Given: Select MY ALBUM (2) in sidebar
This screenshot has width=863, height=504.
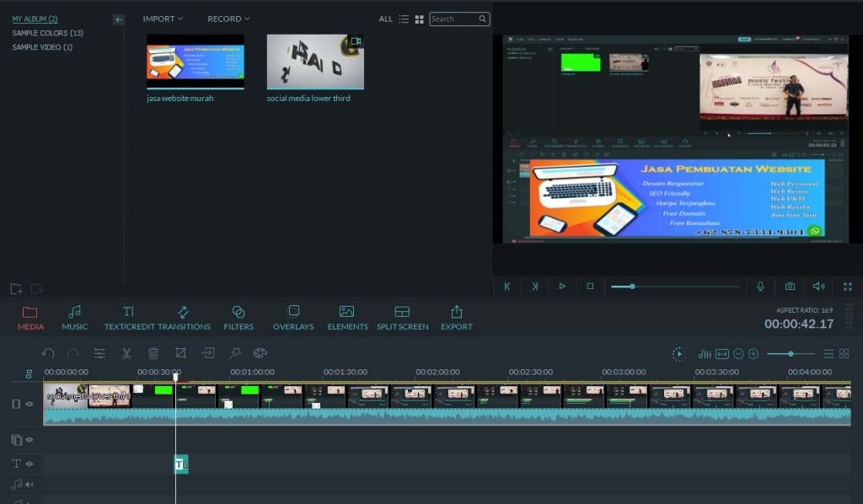Looking at the screenshot, I should pos(35,19).
